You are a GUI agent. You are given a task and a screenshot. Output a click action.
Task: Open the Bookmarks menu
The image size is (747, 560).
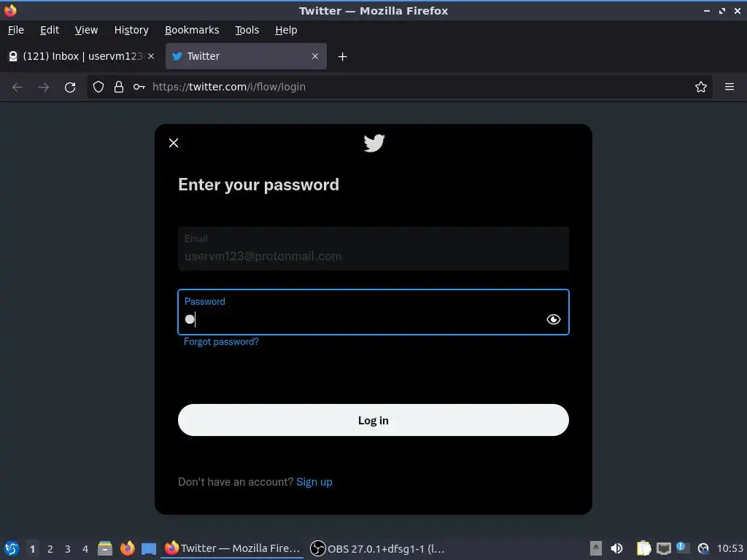[192, 30]
